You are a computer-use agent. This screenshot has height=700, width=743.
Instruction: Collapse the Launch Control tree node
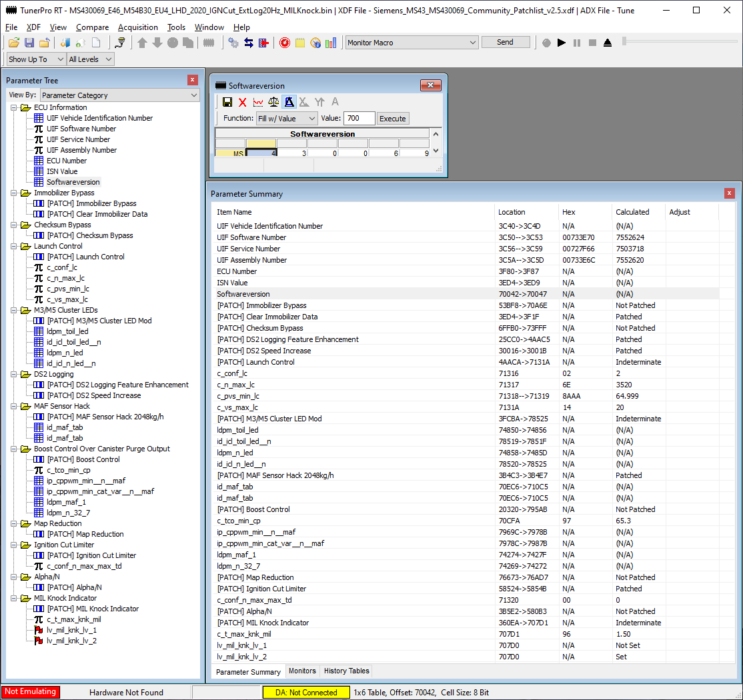click(14, 246)
